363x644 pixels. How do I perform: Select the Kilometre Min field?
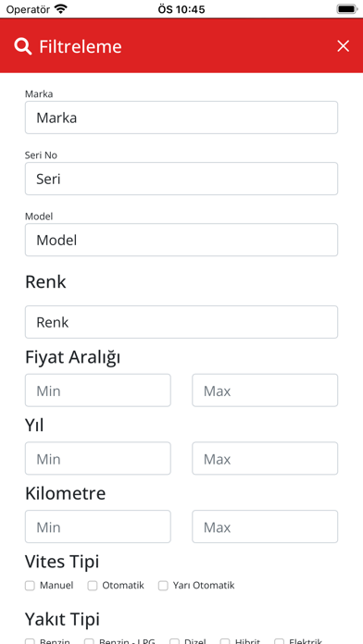coord(98,526)
